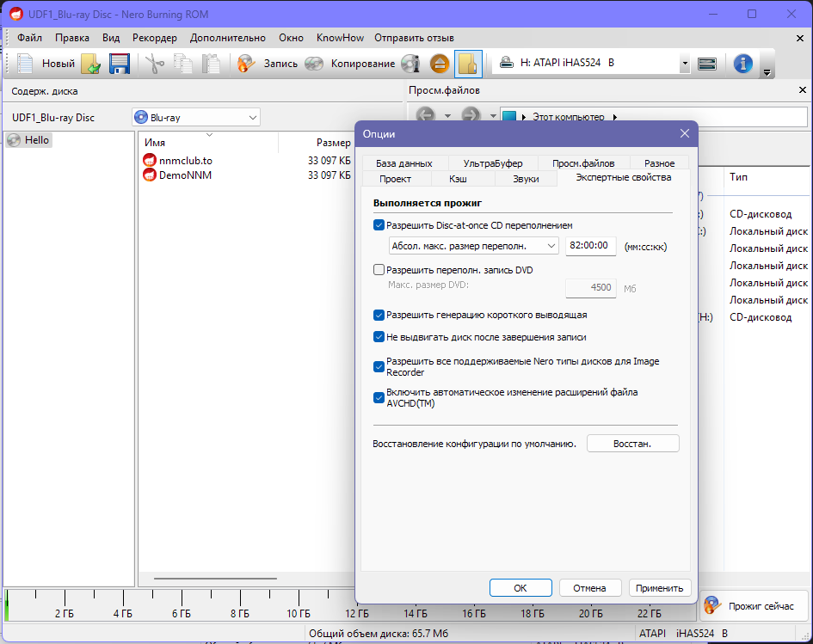Select the Запись (burn) toolbar icon
813x644 pixels.
point(246,63)
